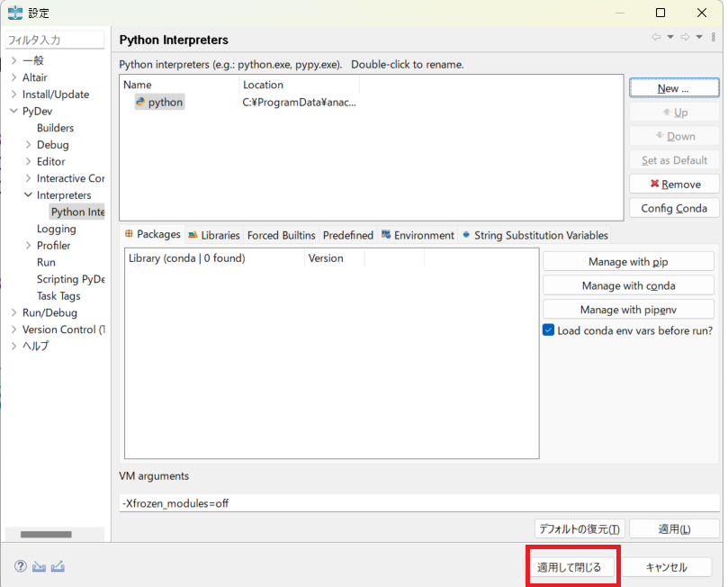Click the import preferences icon
Image resolution: width=728 pixels, height=587 pixels.
pyautogui.click(x=39, y=566)
